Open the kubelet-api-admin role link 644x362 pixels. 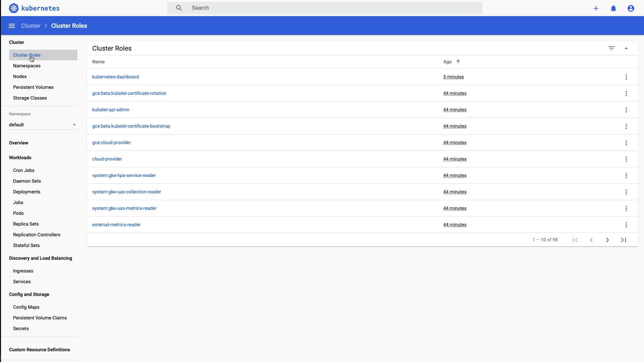click(x=111, y=110)
